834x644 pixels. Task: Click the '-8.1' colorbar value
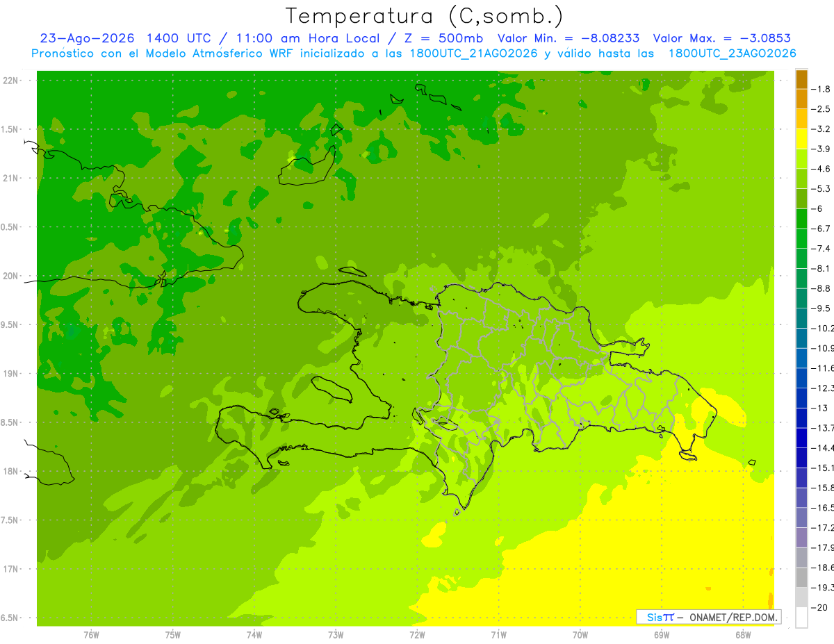(x=822, y=268)
